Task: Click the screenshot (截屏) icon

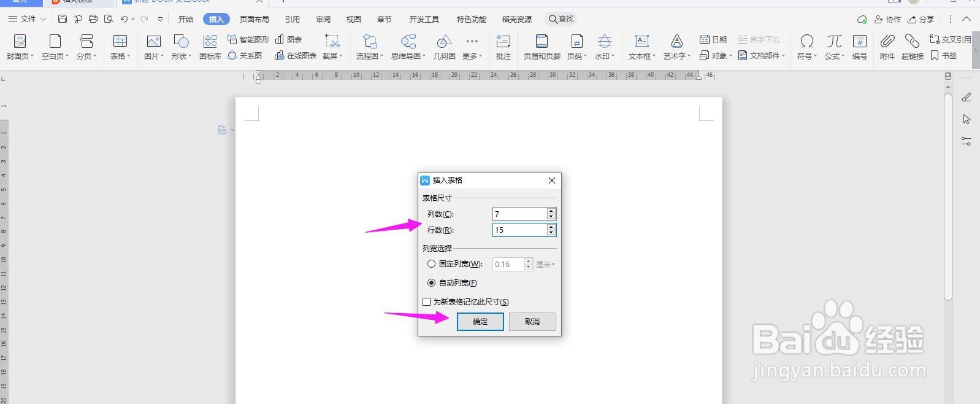Action: pyautogui.click(x=332, y=41)
